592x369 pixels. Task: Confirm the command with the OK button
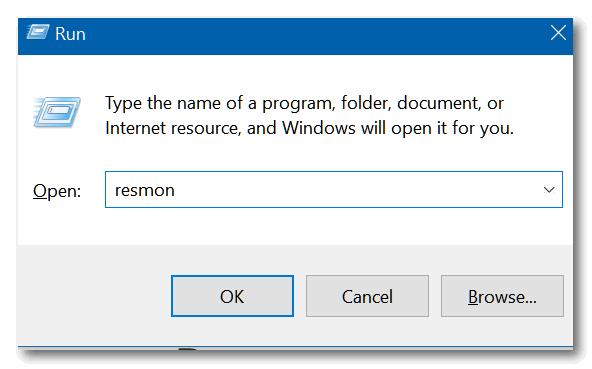click(232, 296)
